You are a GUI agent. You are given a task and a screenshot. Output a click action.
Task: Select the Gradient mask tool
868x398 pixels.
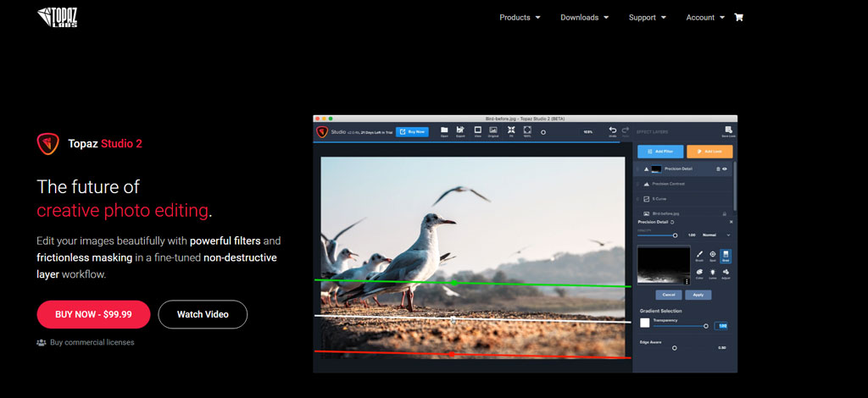pyautogui.click(x=726, y=256)
